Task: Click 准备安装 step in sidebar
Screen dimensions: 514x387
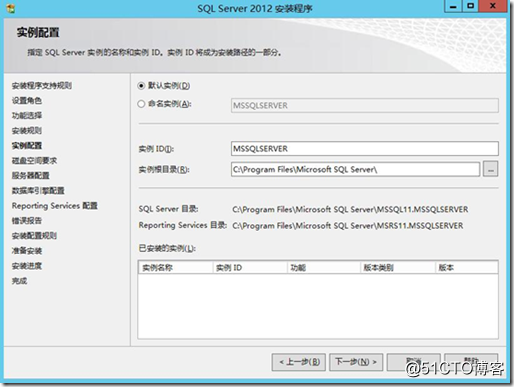Action: 27,251
